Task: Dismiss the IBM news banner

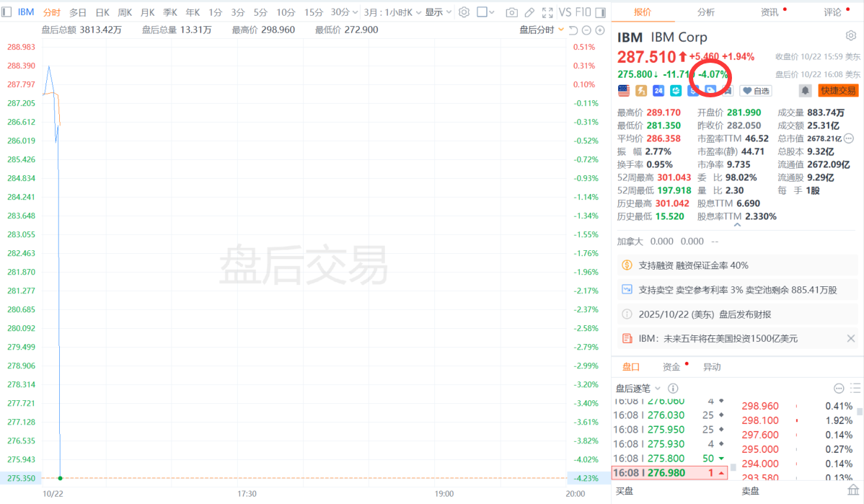Action: (851, 338)
